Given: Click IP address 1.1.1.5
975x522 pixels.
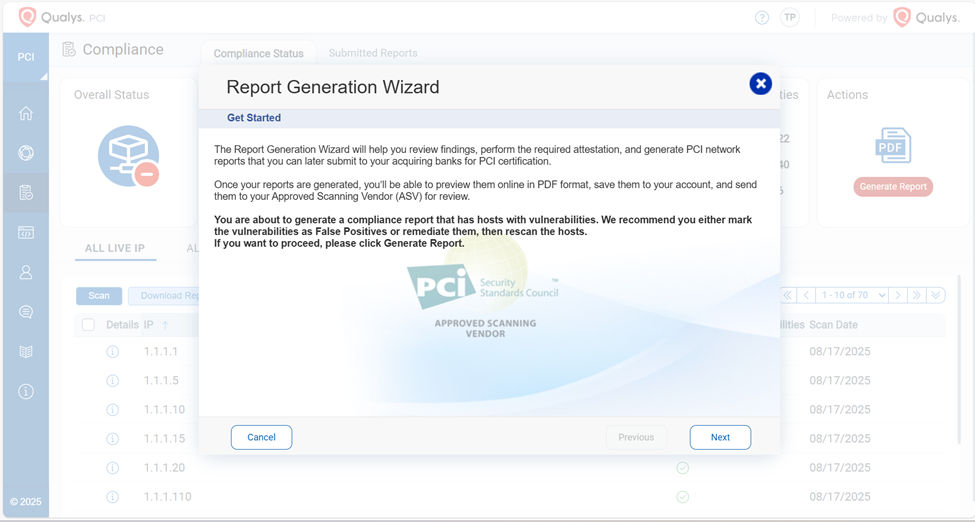Looking at the screenshot, I should (x=161, y=380).
